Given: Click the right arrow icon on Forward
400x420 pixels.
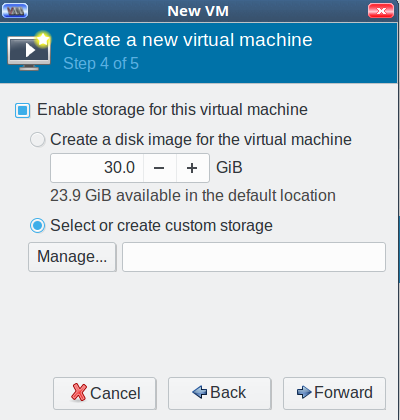Looking at the screenshot, I should [304, 392].
